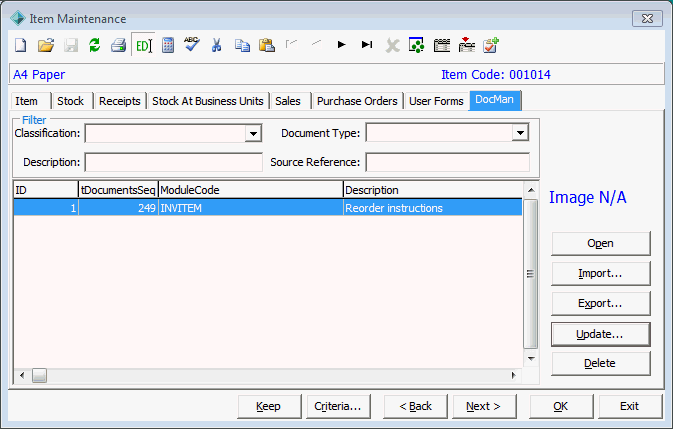Click the green dots window icon
This screenshot has height=429, width=673.
416,45
